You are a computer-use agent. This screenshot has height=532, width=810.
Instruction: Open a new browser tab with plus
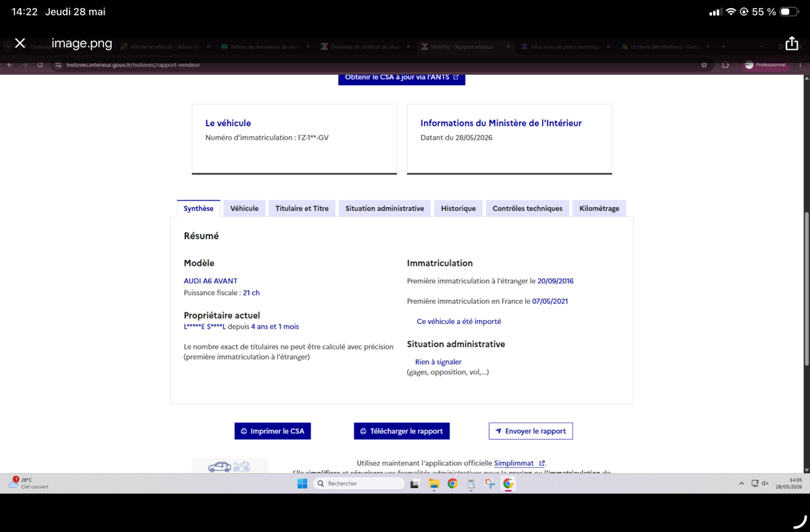click(723, 47)
